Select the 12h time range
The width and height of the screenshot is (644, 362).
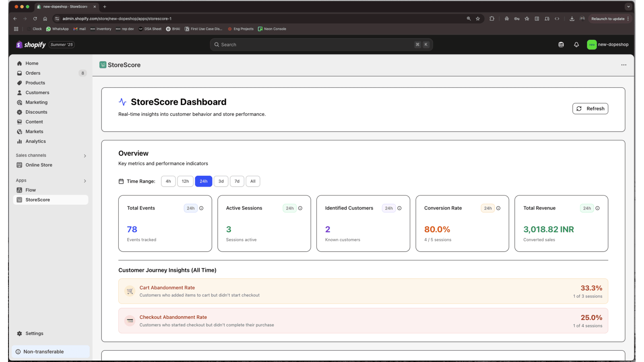185,181
